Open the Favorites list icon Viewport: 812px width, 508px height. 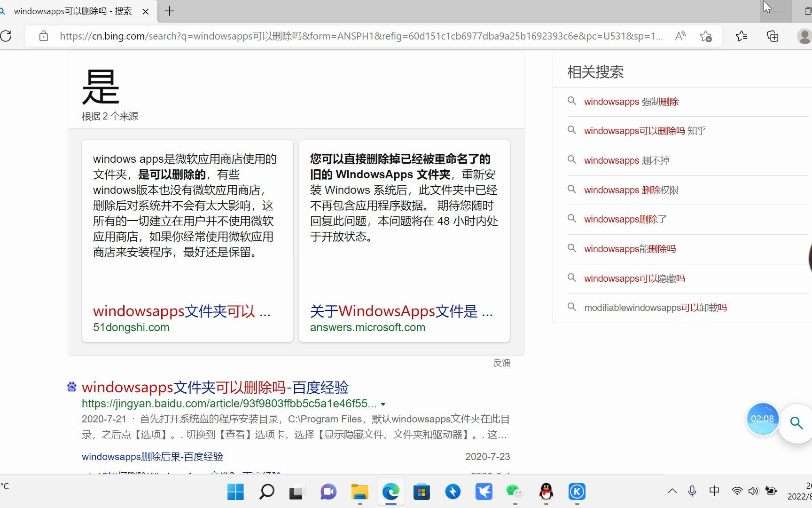point(742,36)
